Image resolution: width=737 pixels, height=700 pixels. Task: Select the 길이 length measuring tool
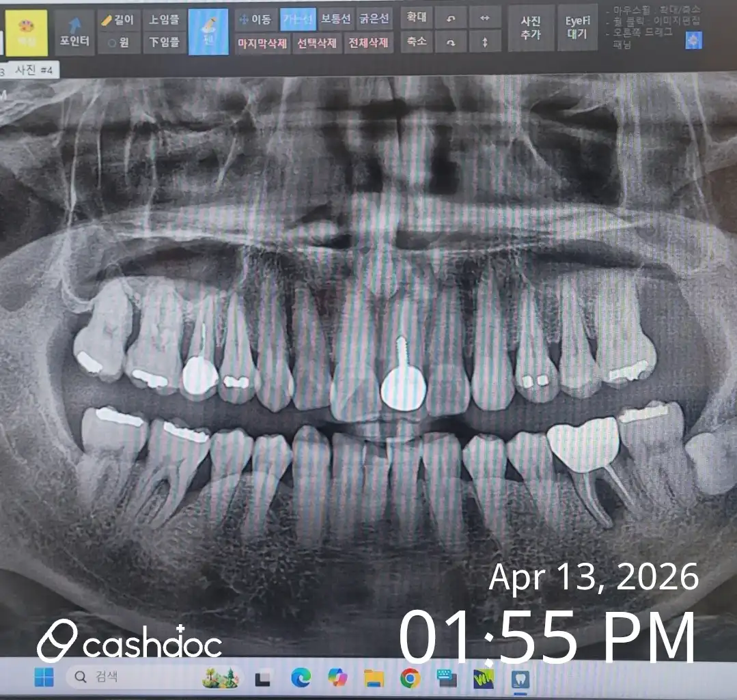click(117, 20)
